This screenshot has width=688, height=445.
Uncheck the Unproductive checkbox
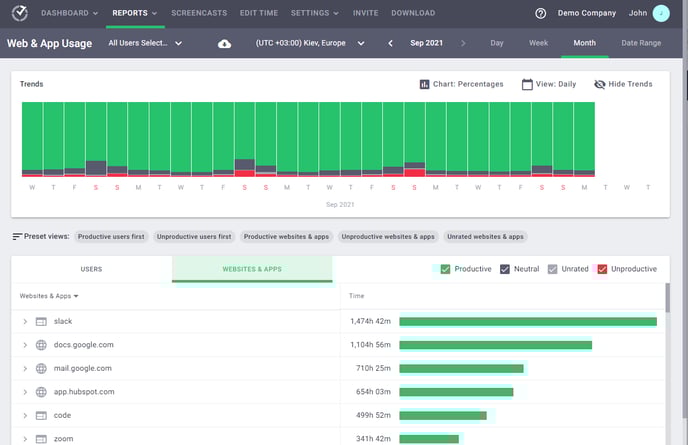(x=602, y=269)
